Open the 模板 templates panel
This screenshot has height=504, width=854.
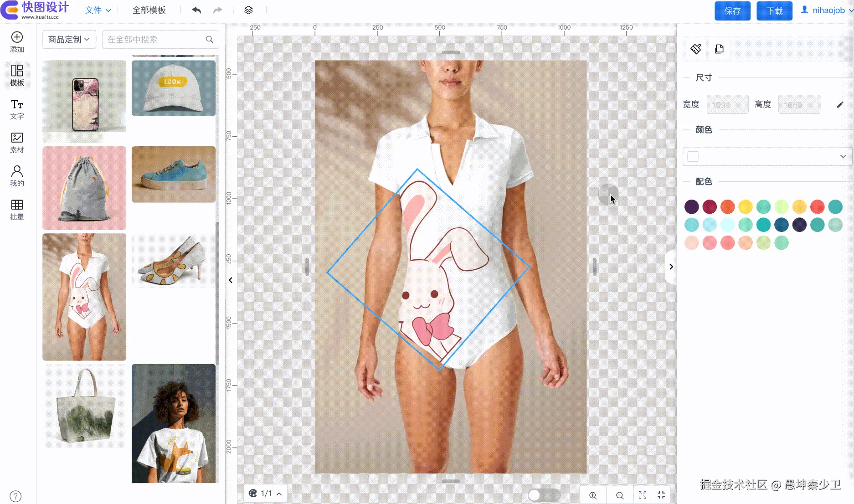tap(17, 75)
